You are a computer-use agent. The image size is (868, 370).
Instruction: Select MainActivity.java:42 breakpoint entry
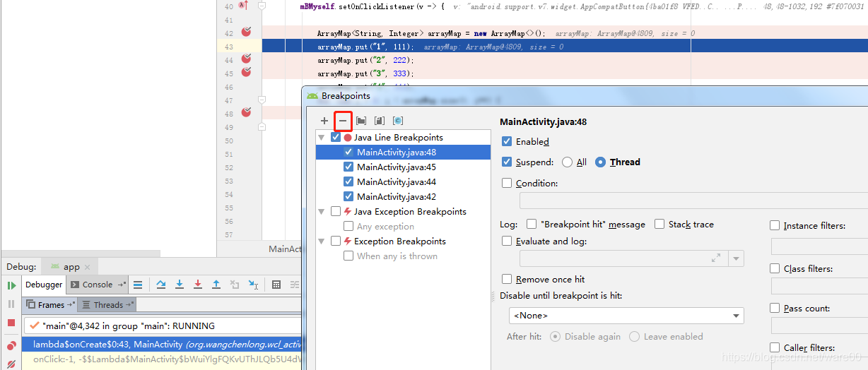(397, 197)
